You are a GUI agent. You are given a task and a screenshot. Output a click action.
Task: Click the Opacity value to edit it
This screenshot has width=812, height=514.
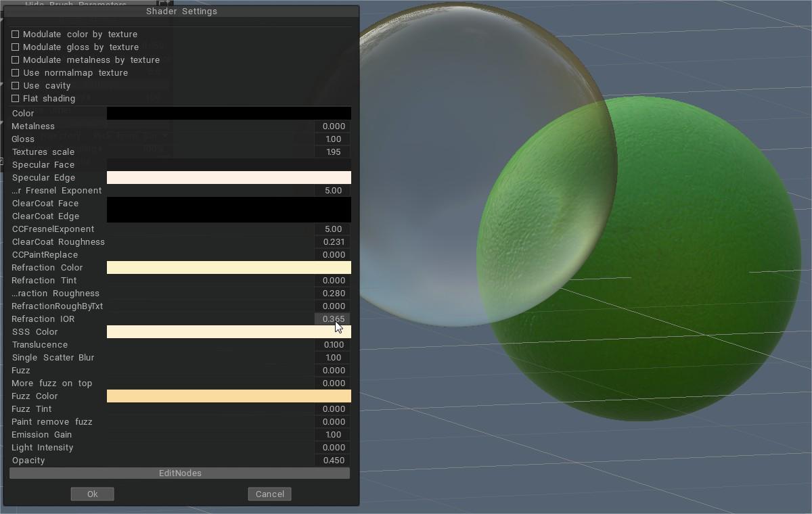[332, 460]
